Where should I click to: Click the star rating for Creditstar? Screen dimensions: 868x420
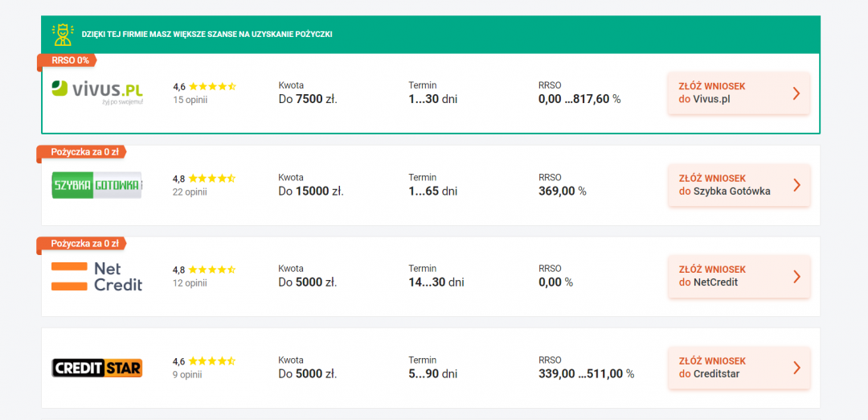[x=211, y=361]
